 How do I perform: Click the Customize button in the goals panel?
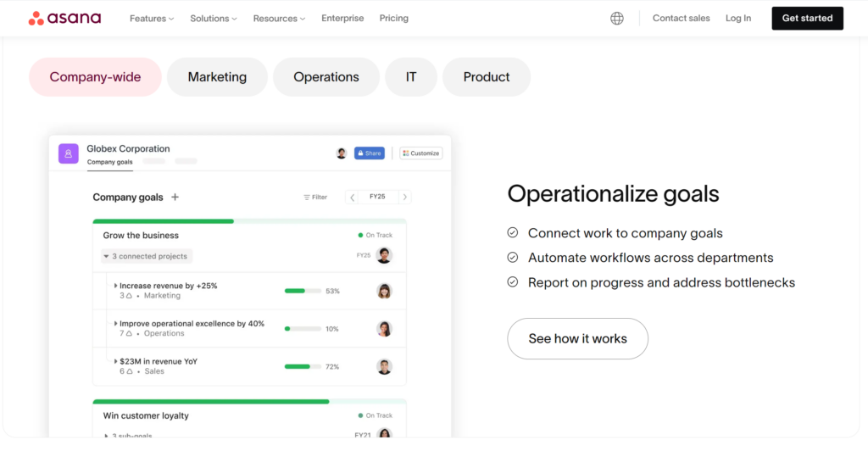coord(420,153)
